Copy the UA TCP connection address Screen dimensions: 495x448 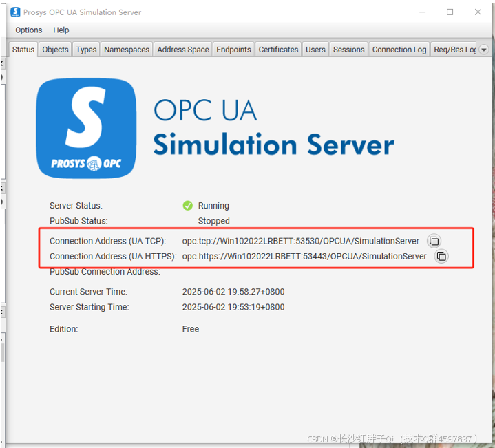click(434, 241)
